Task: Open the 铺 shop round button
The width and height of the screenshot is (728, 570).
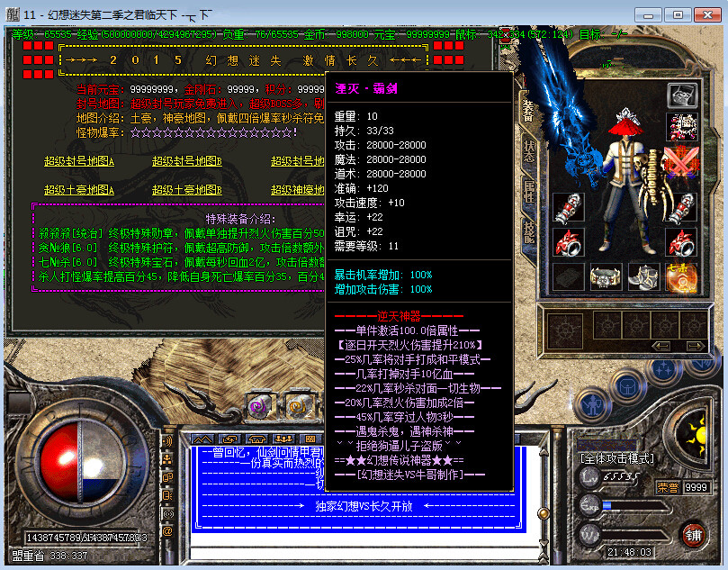Action: click(x=694, y=535)
